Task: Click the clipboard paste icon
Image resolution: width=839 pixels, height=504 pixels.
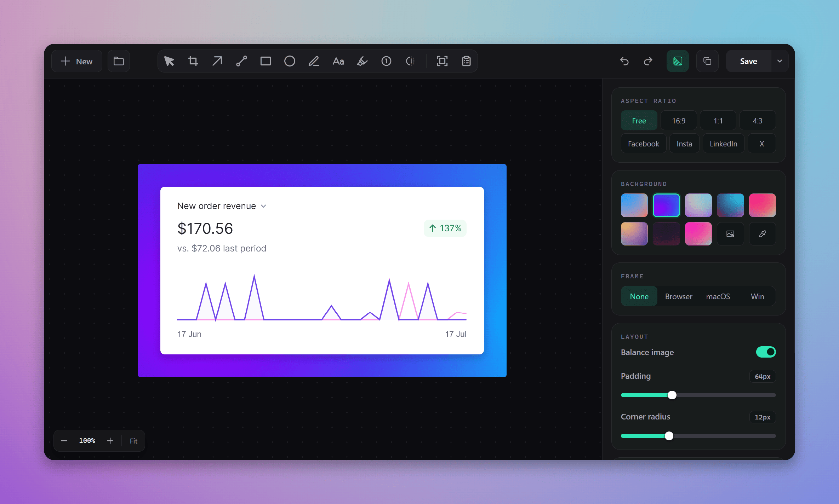Action: [466, 61]
